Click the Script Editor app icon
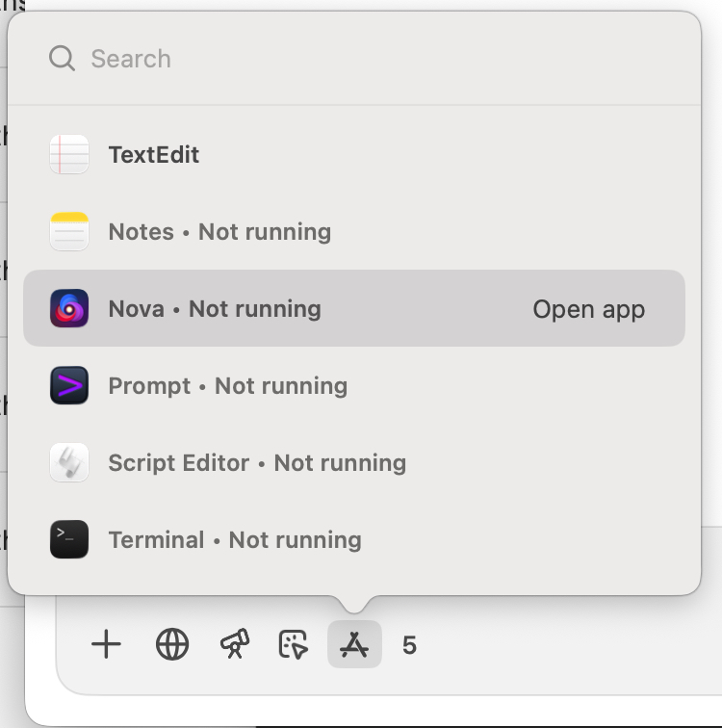The width and height of the screenshot is (722, 728). (69, 463)
